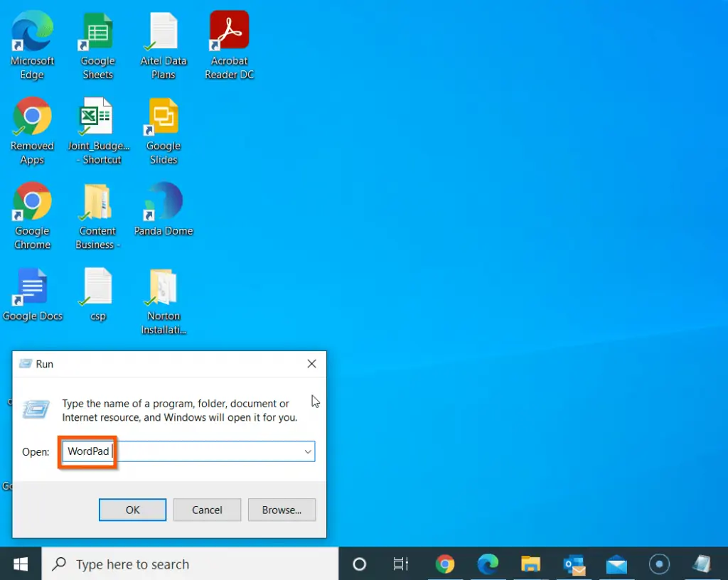Select the Airtel Data Plans shortcut
The width and height of the screenshot is (728, 580).
pos(163,32)
